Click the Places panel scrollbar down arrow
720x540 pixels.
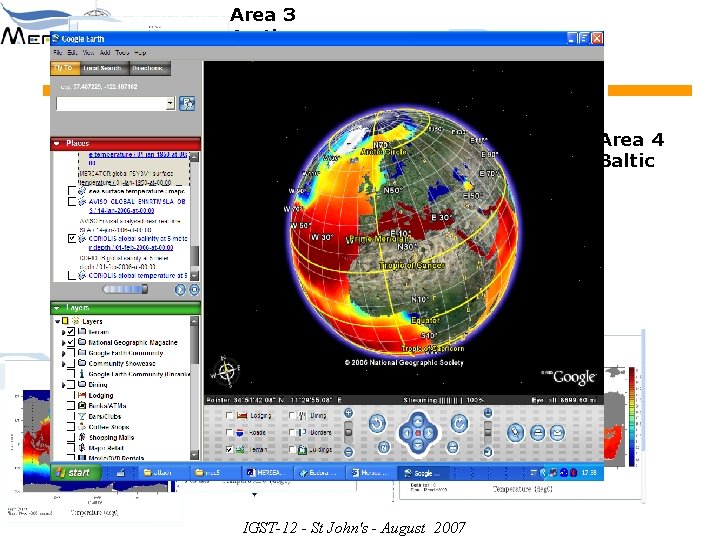(195, 276)
